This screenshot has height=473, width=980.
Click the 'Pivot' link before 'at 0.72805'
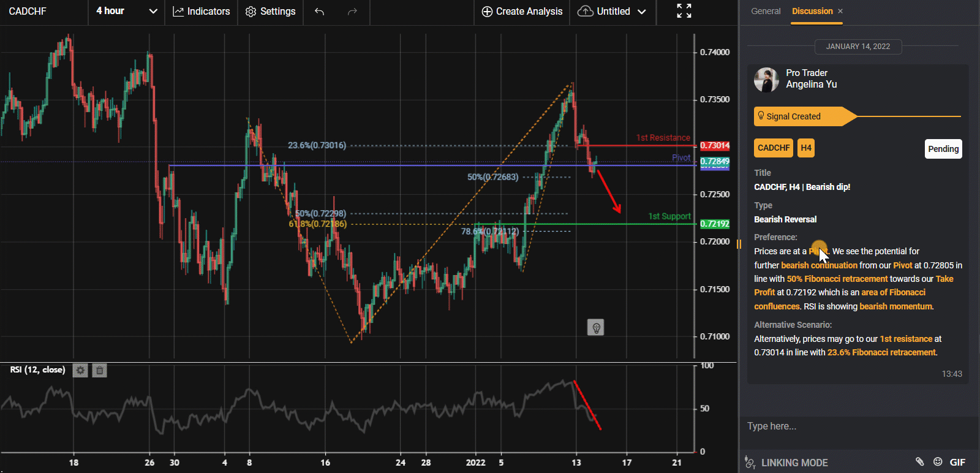[902, 265]
